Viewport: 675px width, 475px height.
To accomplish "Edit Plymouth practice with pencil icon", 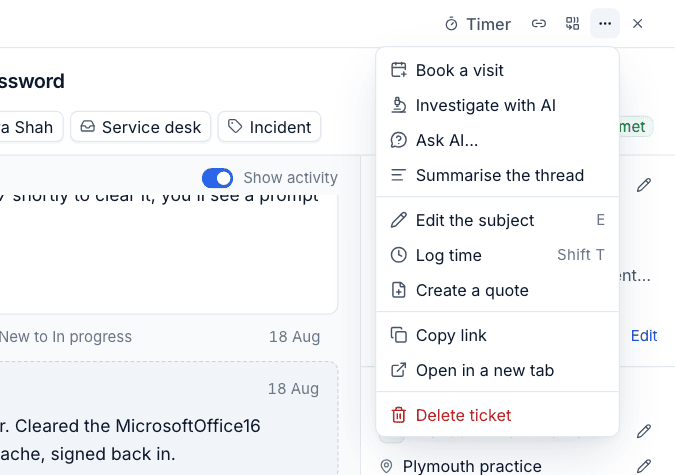I will [644, 466].
